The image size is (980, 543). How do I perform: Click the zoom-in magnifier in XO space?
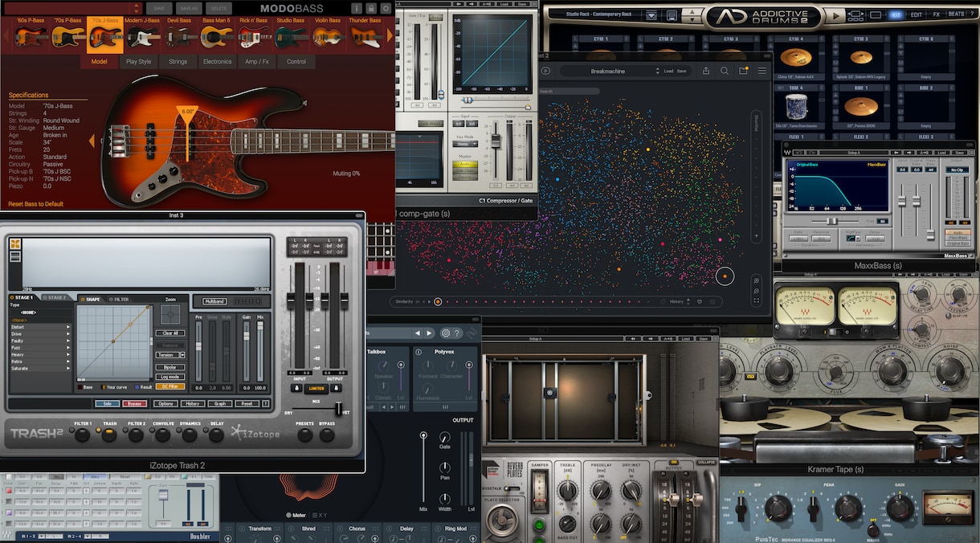757,280
